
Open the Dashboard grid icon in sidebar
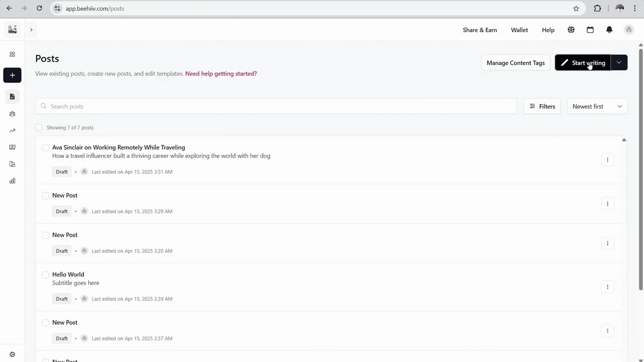click(12, 54)
